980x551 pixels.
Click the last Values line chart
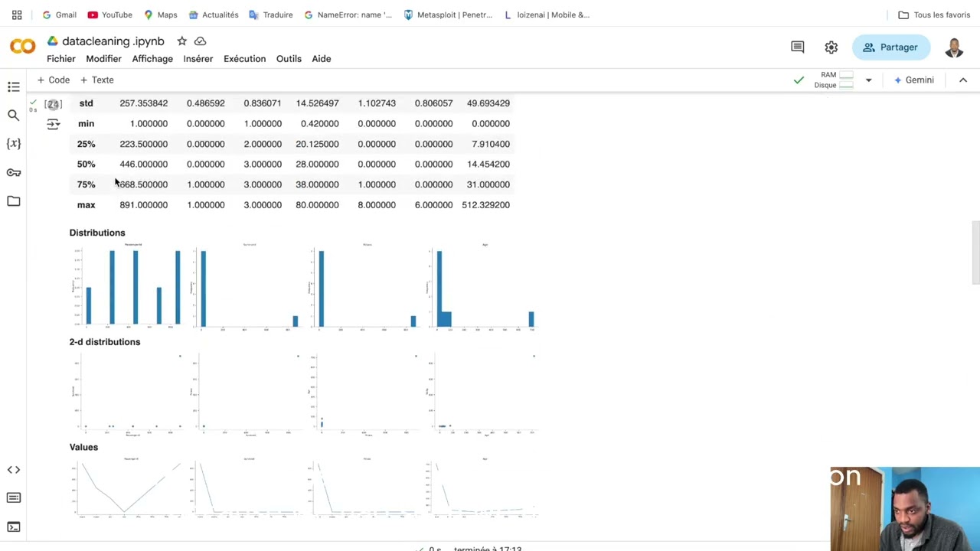pos(483,487)
